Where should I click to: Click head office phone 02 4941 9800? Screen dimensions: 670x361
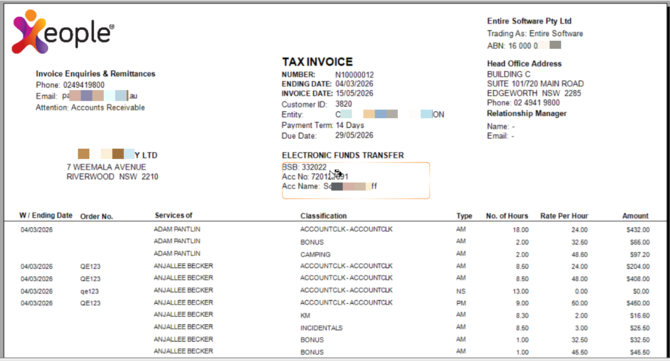[537, 103]
